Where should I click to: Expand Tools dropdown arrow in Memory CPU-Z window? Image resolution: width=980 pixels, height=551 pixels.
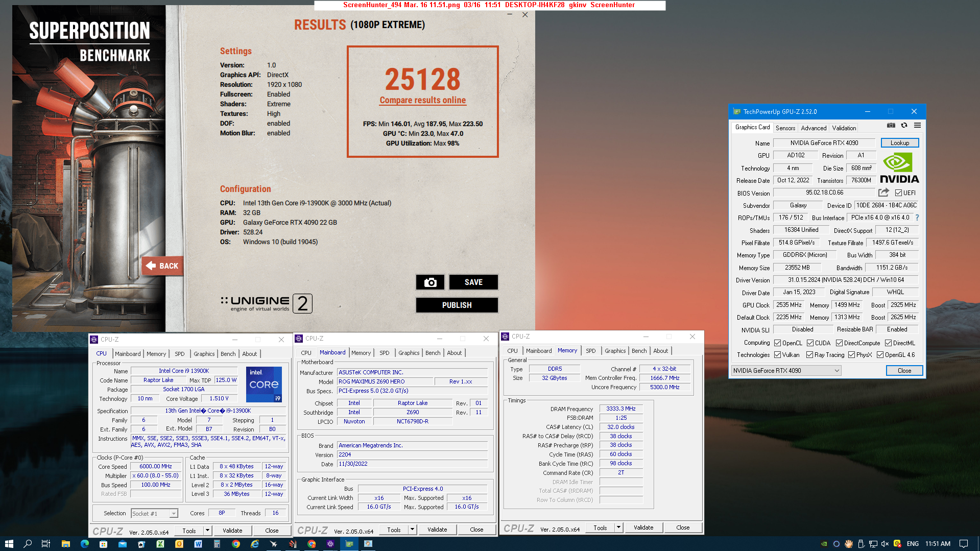(x=618, y=528)
